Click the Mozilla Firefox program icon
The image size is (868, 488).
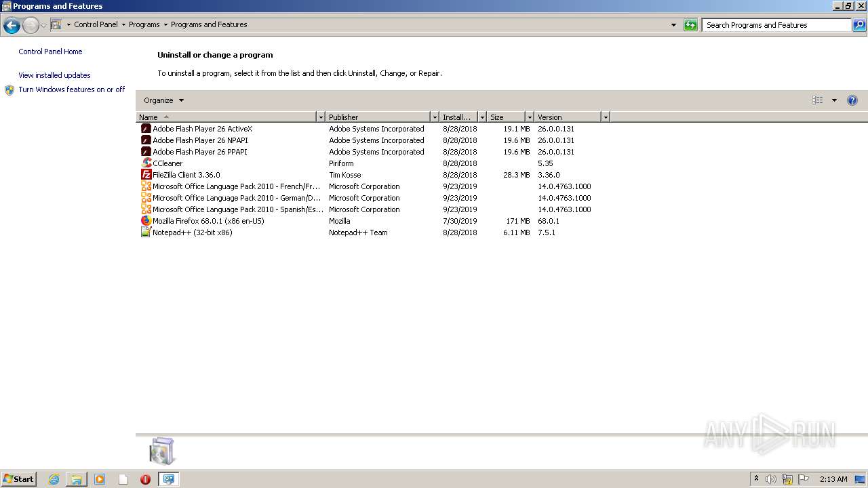coord(146,221)
